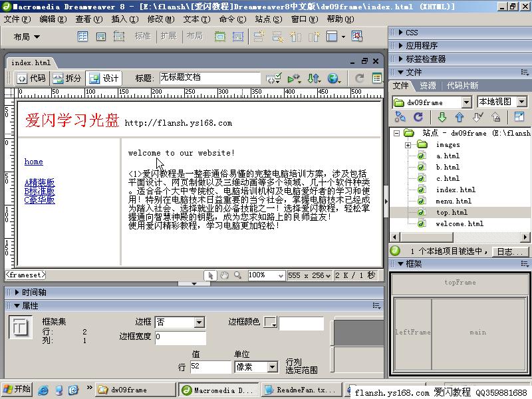Open the Files panel options menu icon
The image size is (532, 399).
click(x=525, y=72)
